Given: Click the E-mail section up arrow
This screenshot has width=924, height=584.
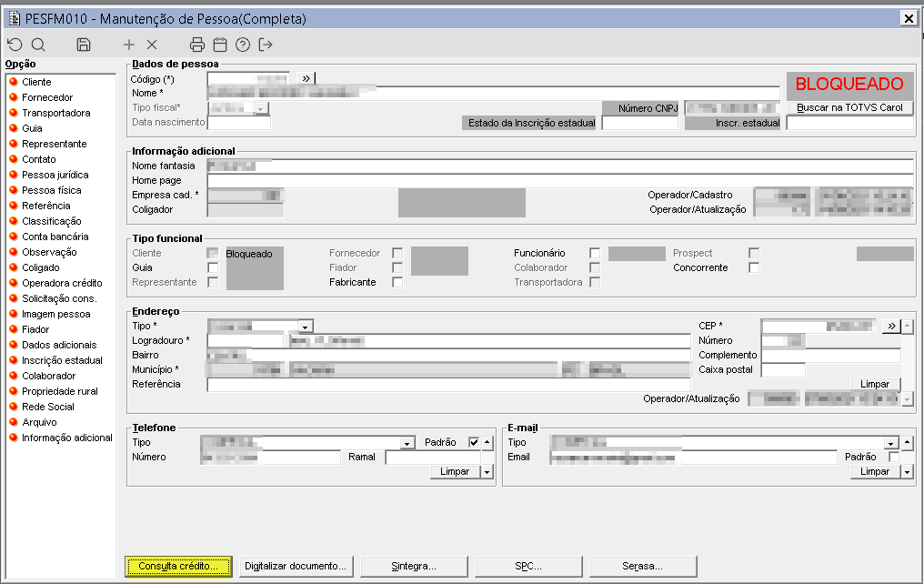Looking at the screenshot, I should 907,442.
